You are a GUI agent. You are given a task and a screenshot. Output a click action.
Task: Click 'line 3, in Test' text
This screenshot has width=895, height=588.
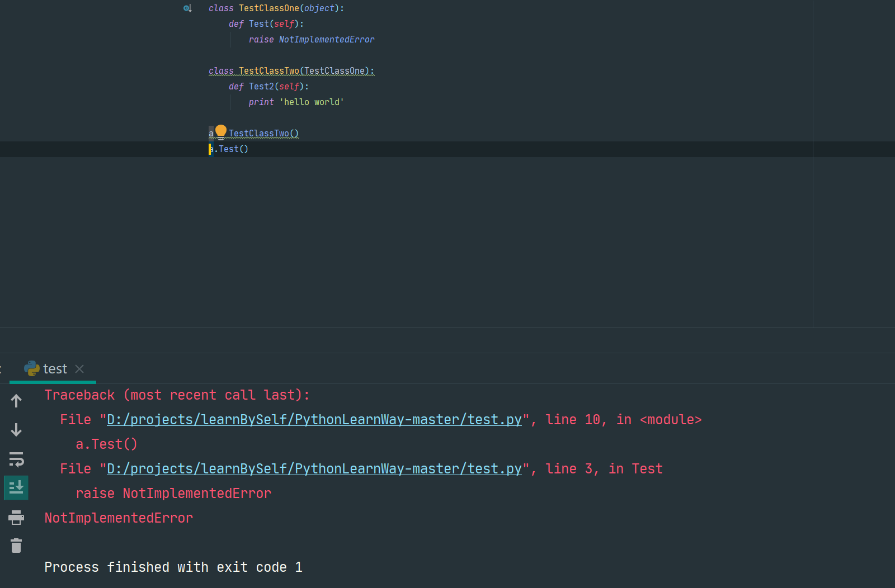click(x=604, y=469)
